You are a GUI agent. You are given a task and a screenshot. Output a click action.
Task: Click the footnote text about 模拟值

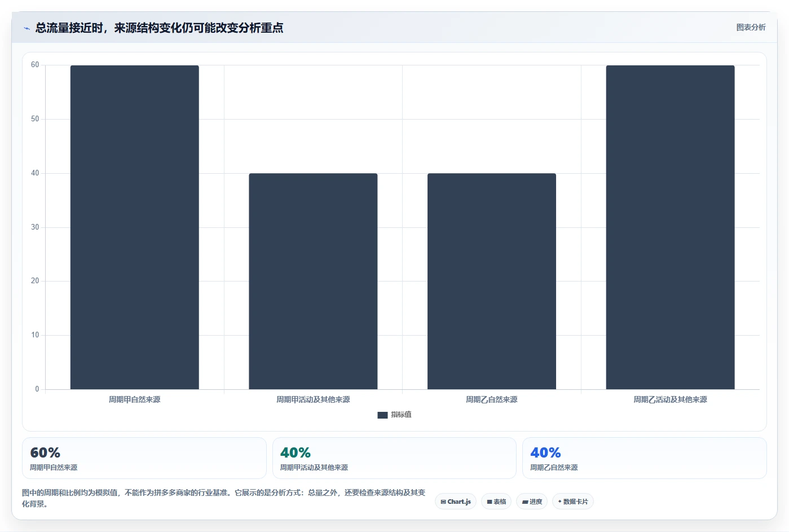pos(224,498)
